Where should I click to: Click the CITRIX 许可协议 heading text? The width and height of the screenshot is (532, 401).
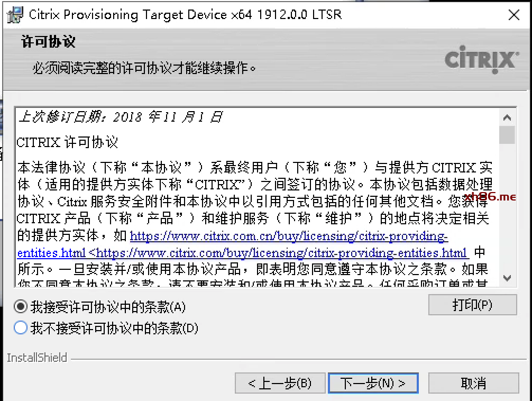point(67,142)
